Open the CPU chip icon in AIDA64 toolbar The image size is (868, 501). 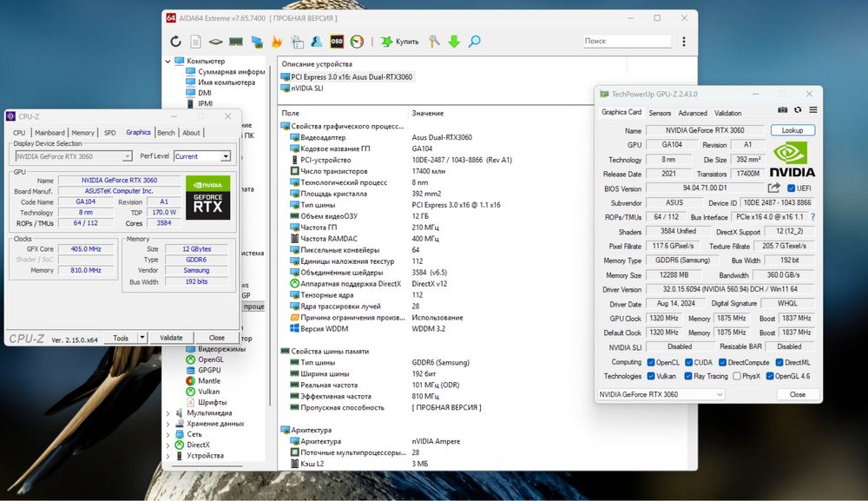pyautogui.click(x=215, y=42)
